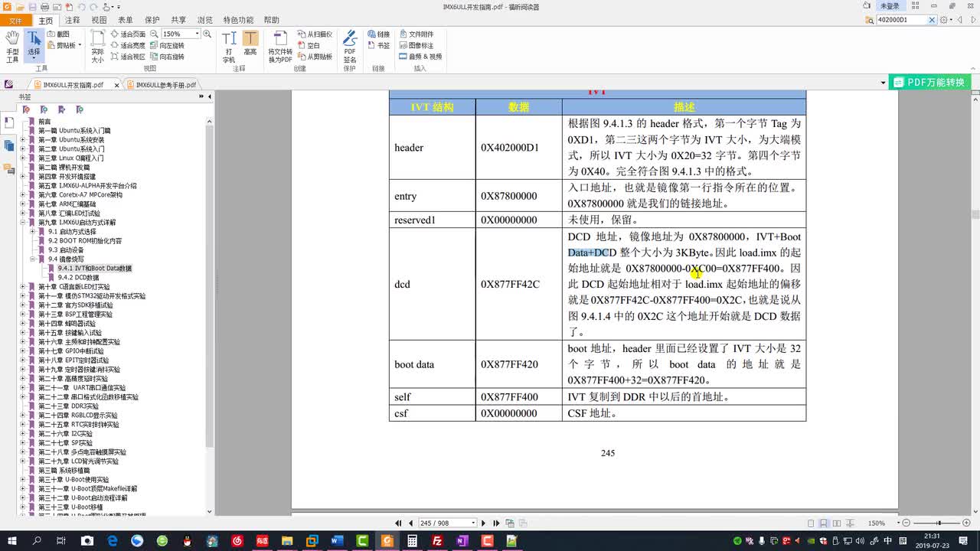The image size is (980, 551).
Task: Insert Audio & Video (音频 & 视频)
Action: (x=420, y=57)
